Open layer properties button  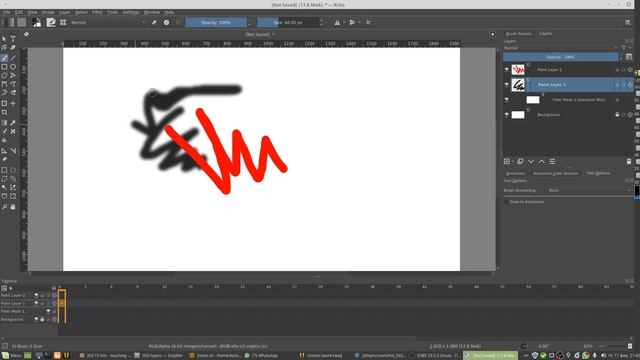point(552,161)
